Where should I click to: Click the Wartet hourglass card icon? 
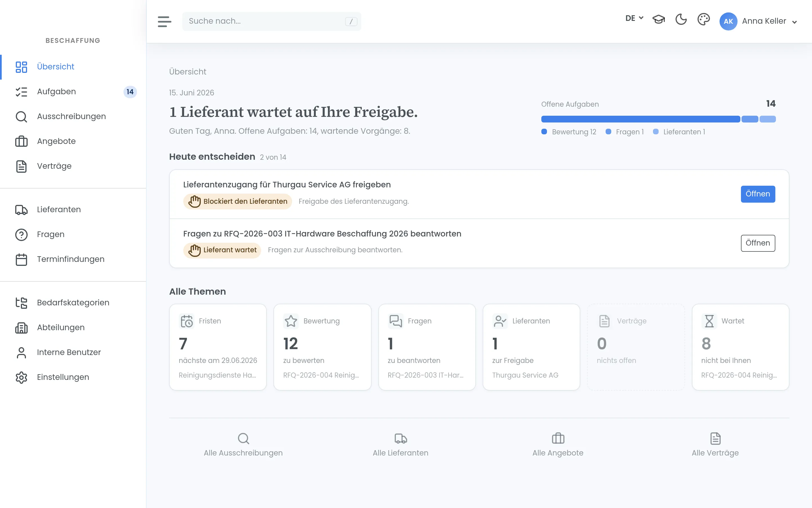(x=709, y=321)
